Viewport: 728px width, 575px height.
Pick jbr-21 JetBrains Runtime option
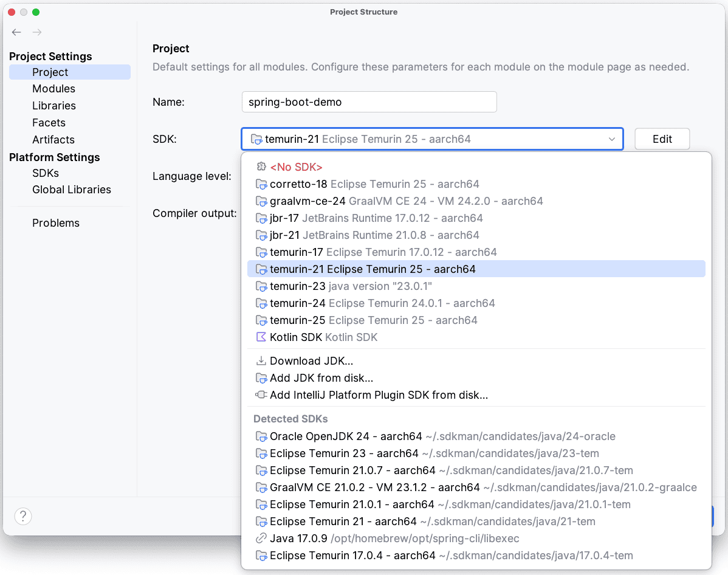click(374, 235)
